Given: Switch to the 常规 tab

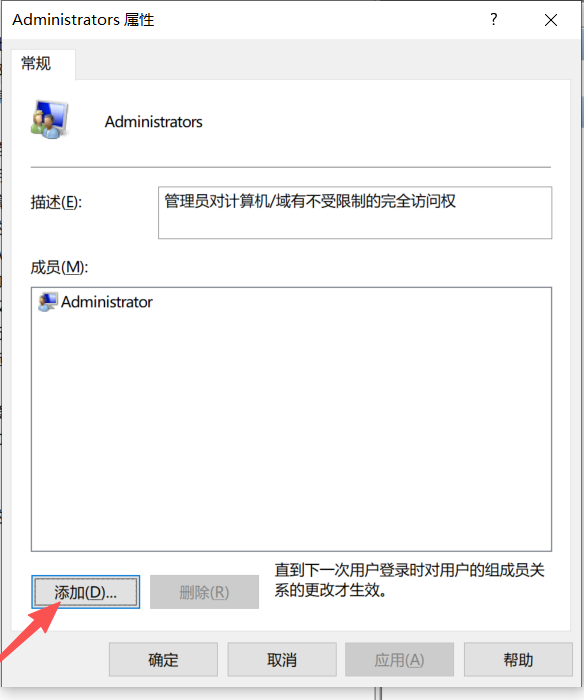Looking at the screenshot, I should click(37, 64).
